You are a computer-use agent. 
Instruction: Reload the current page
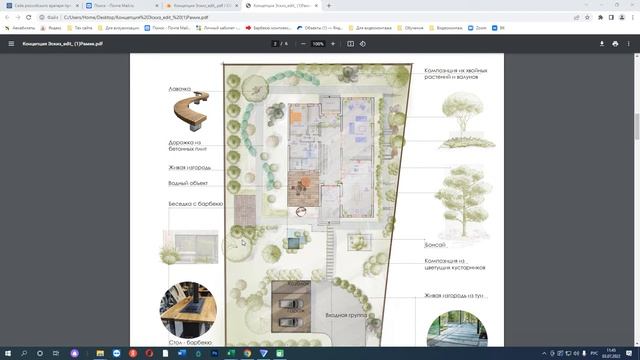pos(29,18)
